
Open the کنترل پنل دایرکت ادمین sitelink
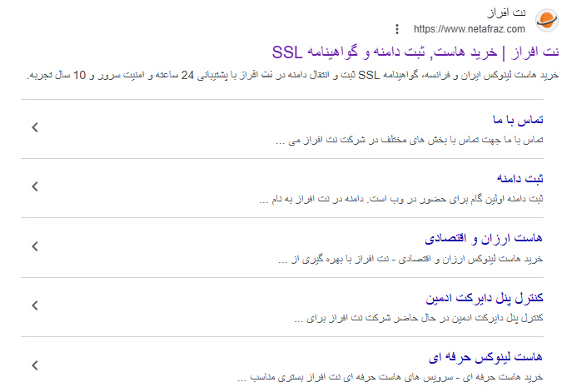click(x=485, y=298)
